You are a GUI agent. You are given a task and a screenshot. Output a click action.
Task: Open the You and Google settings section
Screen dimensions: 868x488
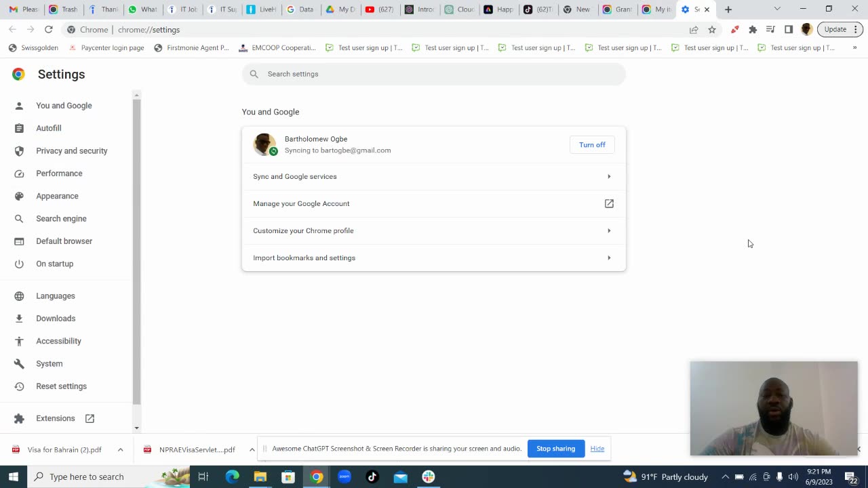tap(64, 106)
